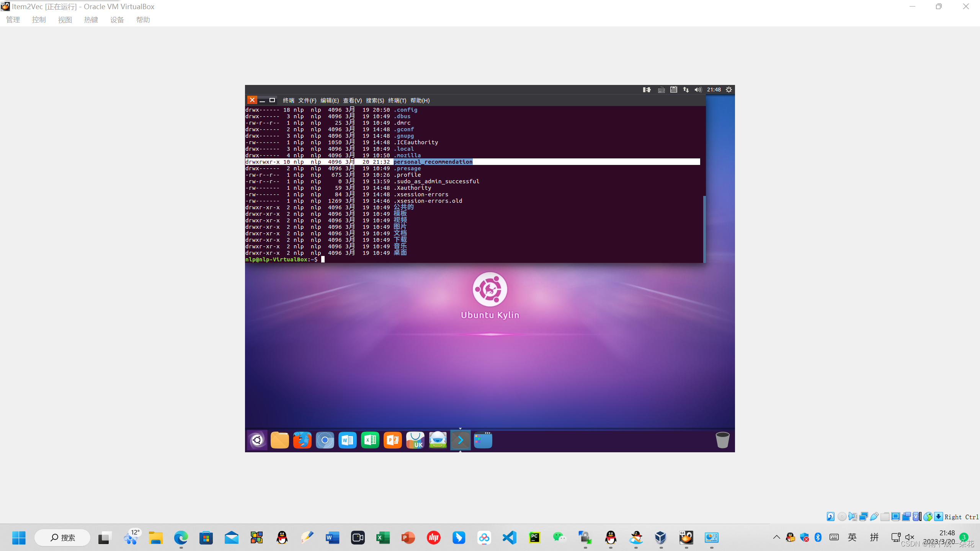Open the 设备 menu in VirtualBox
Viewport: 980px width, 551px height.
click(117, 20)
